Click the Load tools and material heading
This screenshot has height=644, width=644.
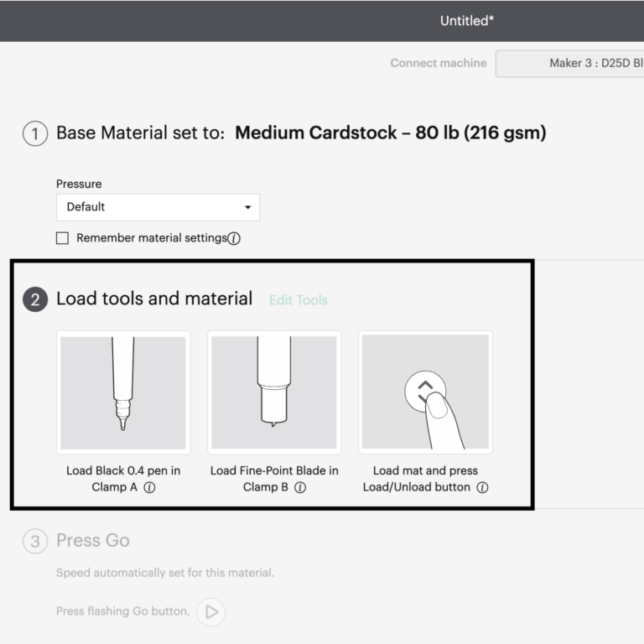pos(154,299)
